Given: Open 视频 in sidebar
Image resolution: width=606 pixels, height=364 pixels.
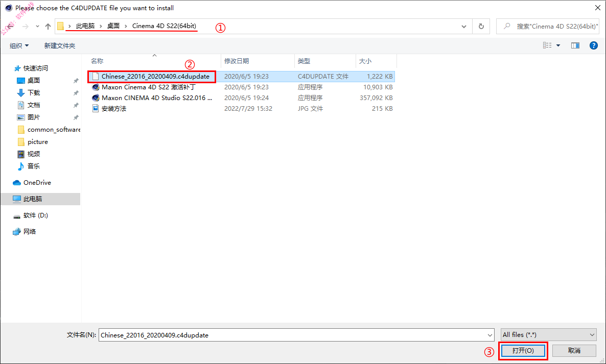Looking at the screenshot, I should click(x=34, y=154).
